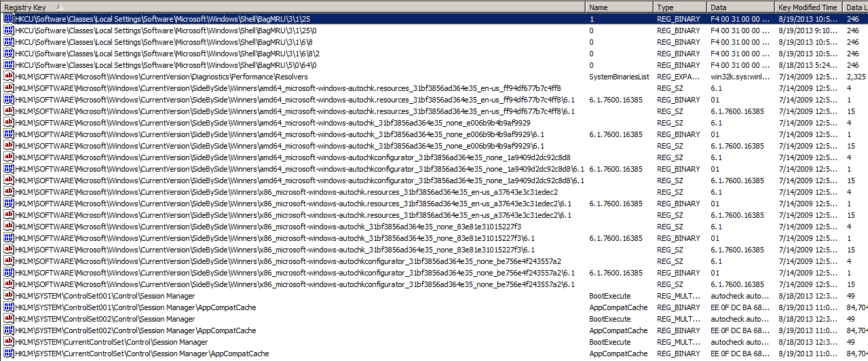Select the BagMRU\3\1\25\0 registry key path
The width and height of the screenshot is (868, 361).
click(x=166, y=31)
